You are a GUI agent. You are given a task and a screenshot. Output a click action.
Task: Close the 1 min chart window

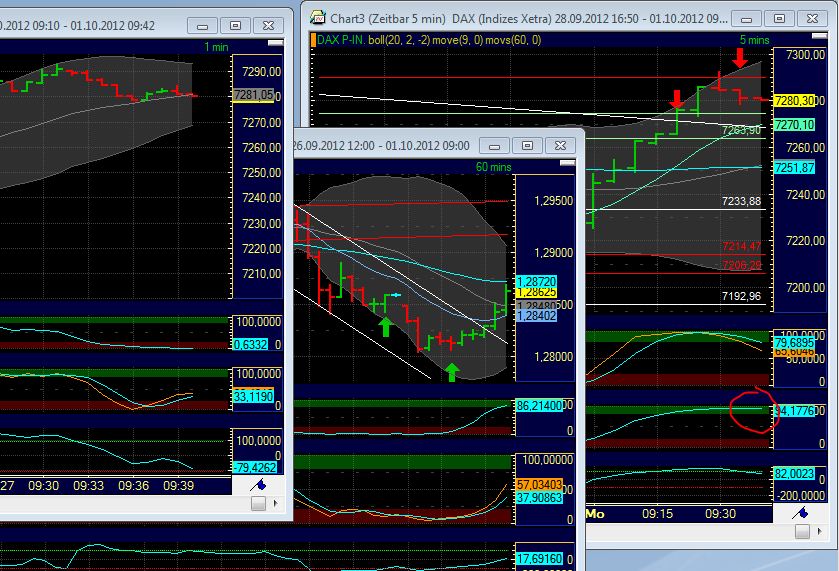click(268, 26)
